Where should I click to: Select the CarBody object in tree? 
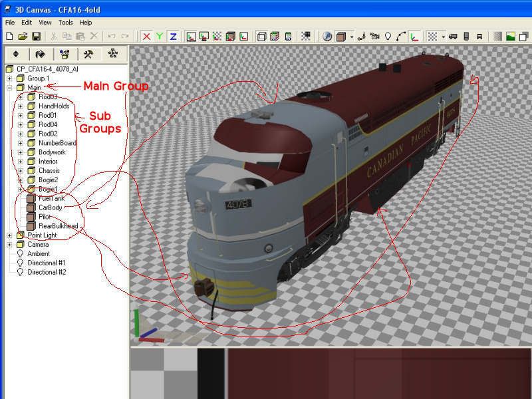(50, 207)
